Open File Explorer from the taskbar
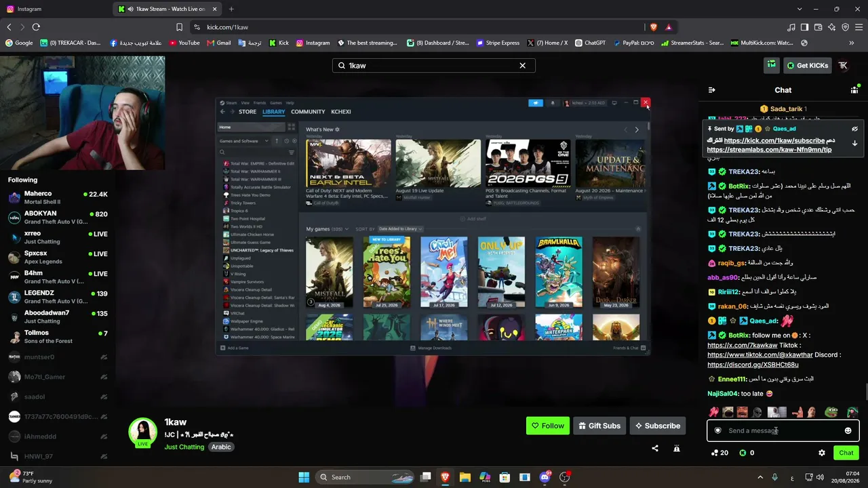 [x=465, y=477]
